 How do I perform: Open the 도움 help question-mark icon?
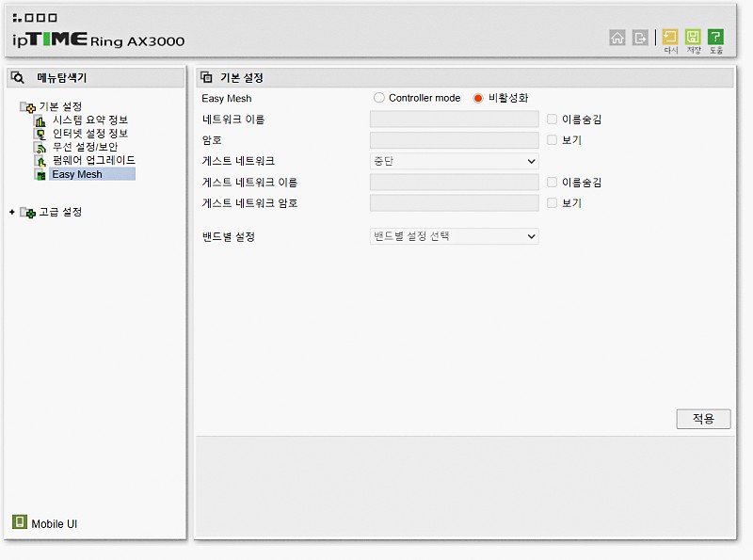point(716,38)
